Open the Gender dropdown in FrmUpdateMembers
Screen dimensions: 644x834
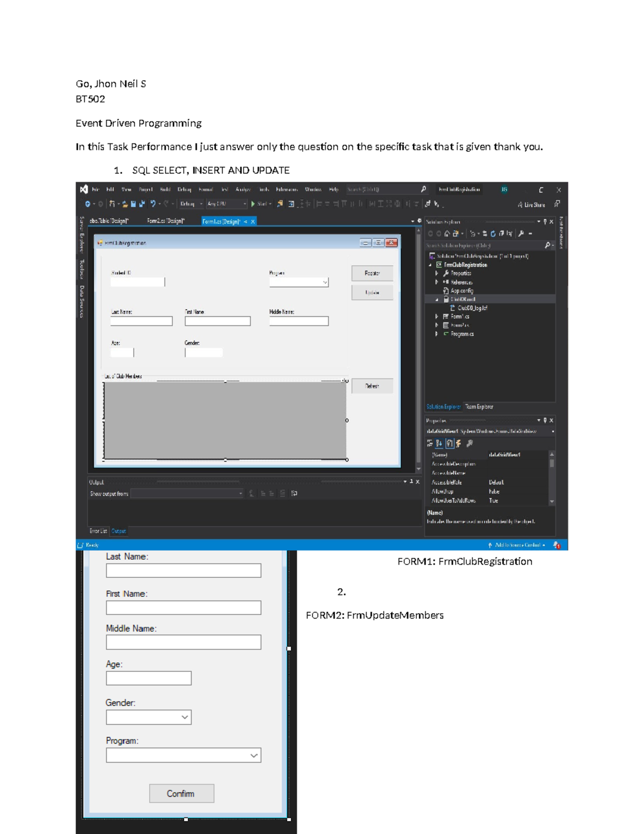[x=185, y=717]
